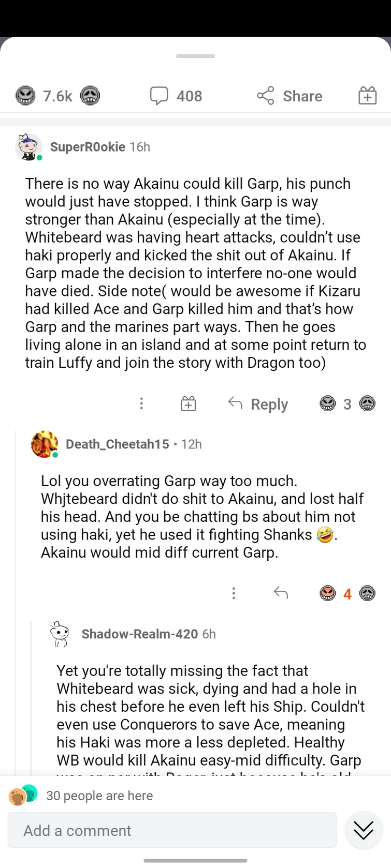Image resolution: width=391 pixels, height=868 pixels.
Task: Tap the downvote icon on the post
Action: 91,96
